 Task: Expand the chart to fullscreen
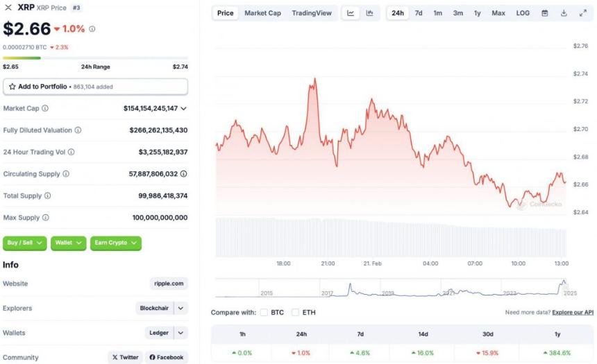point(583,13)
